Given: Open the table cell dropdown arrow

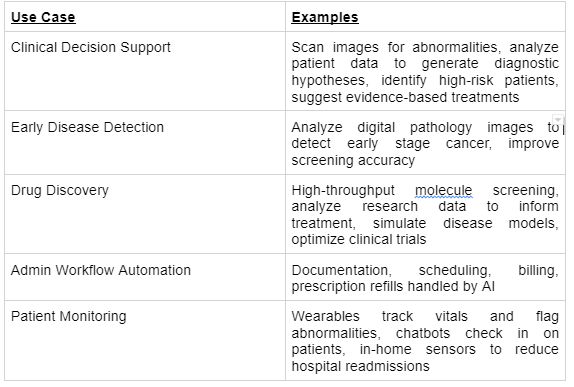Looking at the screenshot, I should (558, 119).
